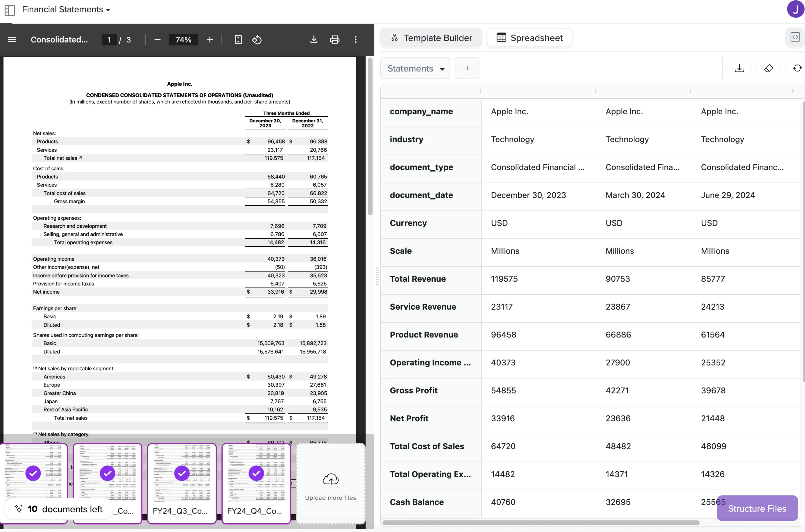This screenshot has width=805, height=532.
Task: Rotate the PDF counterclockwise
Action: [x=257, y=40]
